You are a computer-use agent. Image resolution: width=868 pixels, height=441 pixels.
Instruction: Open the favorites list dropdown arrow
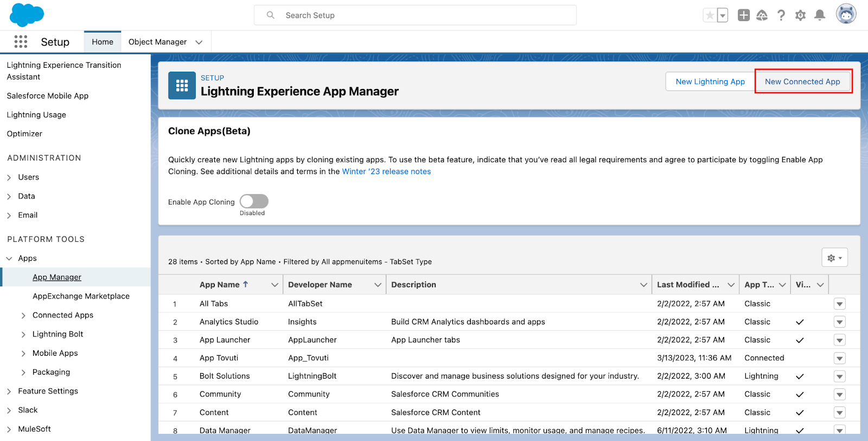[x=723, y=15]
